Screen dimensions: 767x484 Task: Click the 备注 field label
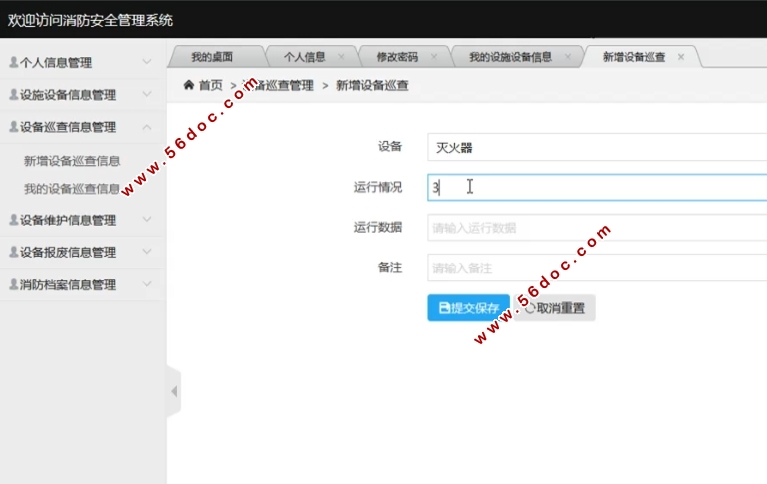pyautogui.click(x=390, y=268)
